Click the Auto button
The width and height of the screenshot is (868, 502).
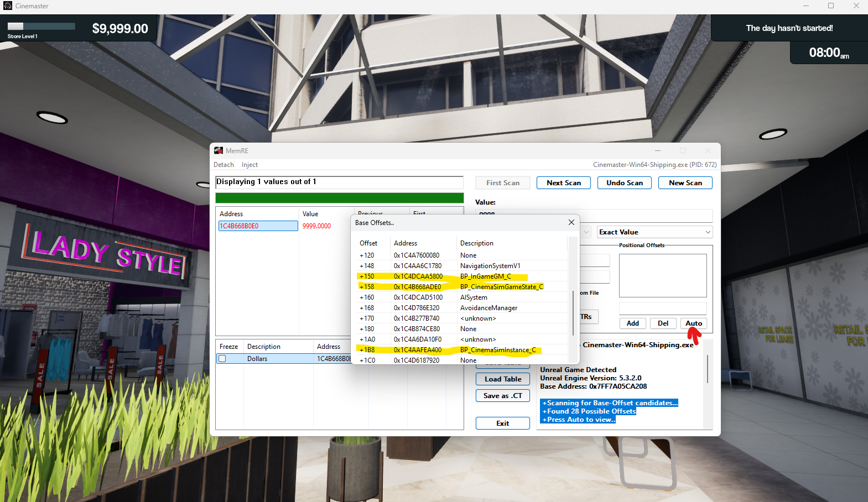click(694, 323)
